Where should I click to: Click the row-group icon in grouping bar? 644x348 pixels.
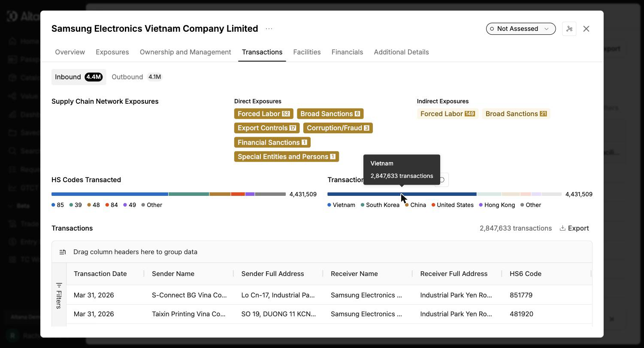coord(63,252)
